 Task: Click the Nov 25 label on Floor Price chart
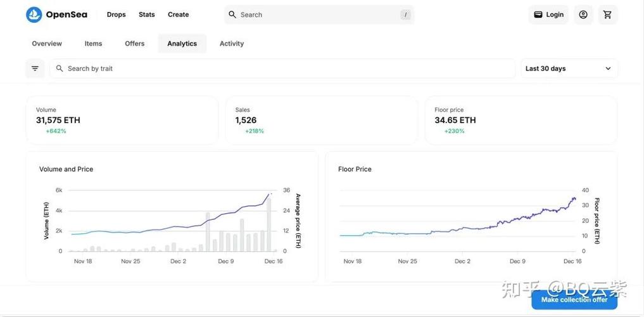click(x=407, y=261)
